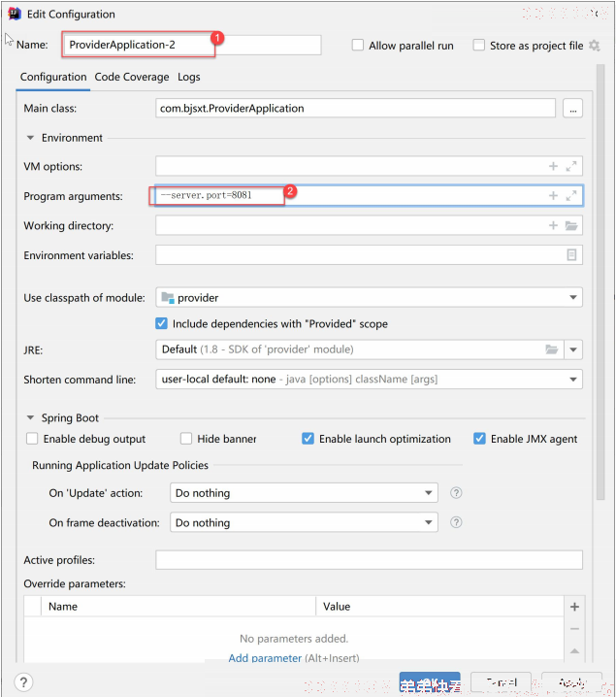Click the IntelliJ IDEA window icon

coord(15,14)
